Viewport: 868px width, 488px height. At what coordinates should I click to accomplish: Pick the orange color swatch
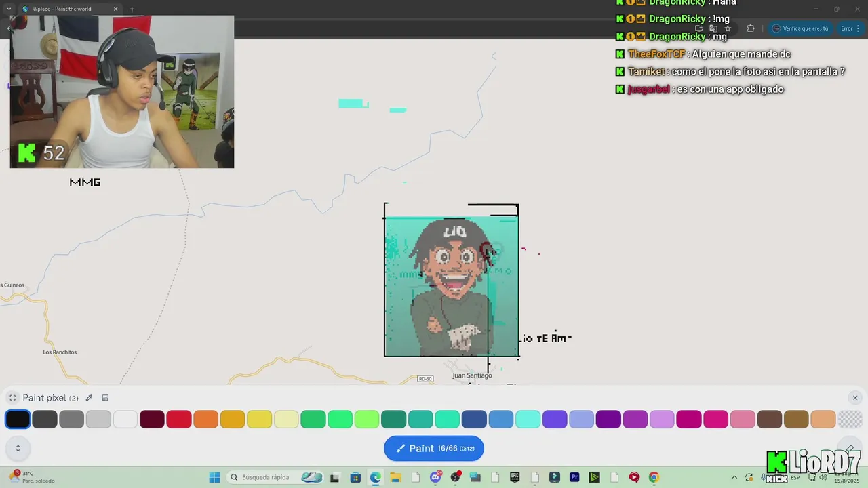[205, 420]
